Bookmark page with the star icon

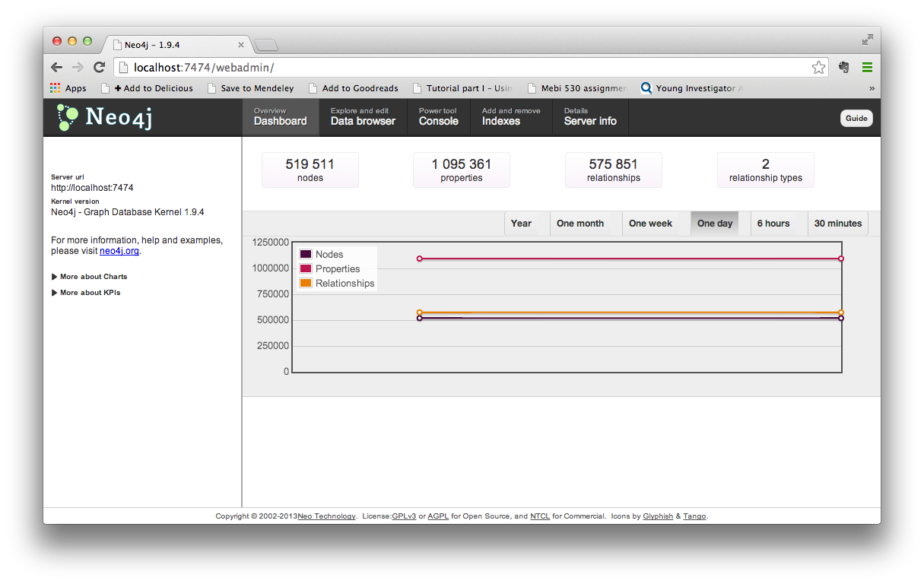[818, 68]
